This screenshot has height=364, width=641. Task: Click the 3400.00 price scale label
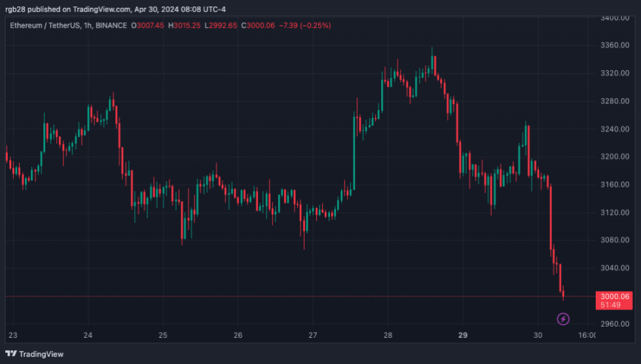[x=615, y=18]
